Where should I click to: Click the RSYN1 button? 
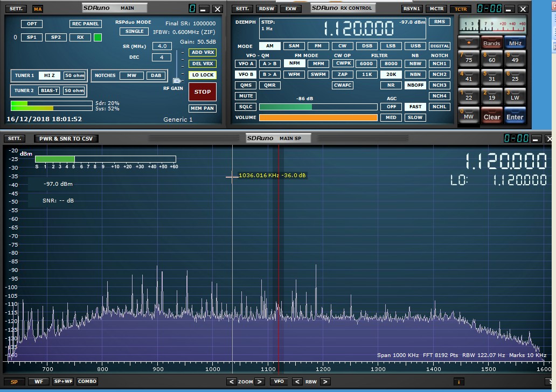[412, 9]
